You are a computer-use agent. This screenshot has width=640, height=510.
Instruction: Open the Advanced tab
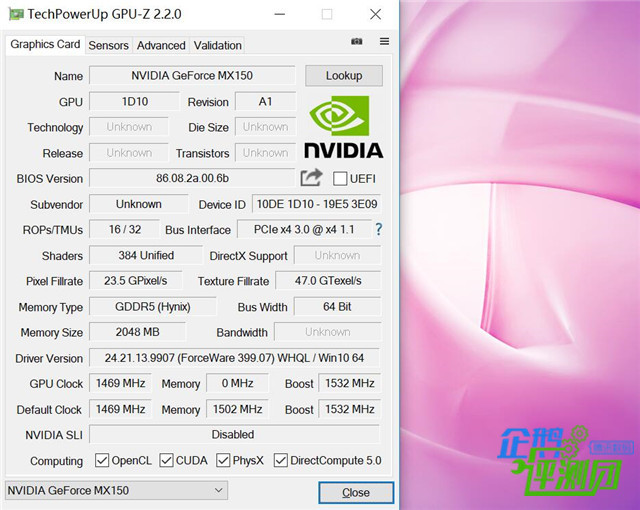click(161, 45)
